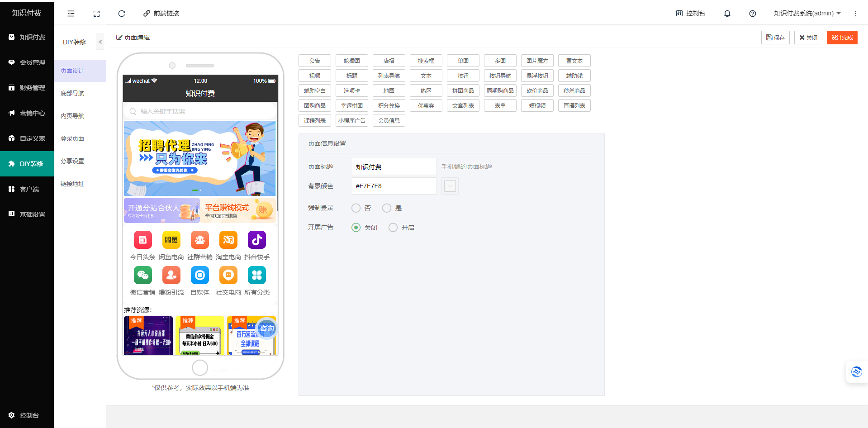Open 财务管理 in left sidebar
Image resolution: width=868 pixels, height=428 pixels.
(27, 88)
